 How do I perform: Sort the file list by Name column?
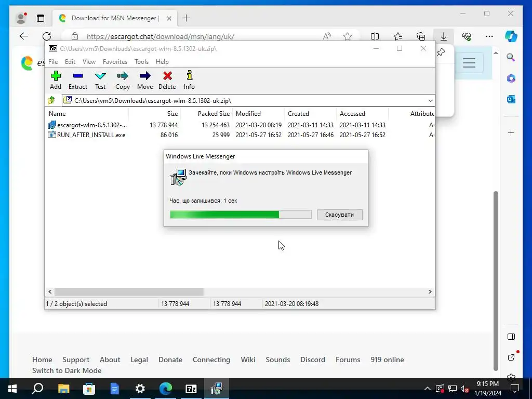click(87, 114)
